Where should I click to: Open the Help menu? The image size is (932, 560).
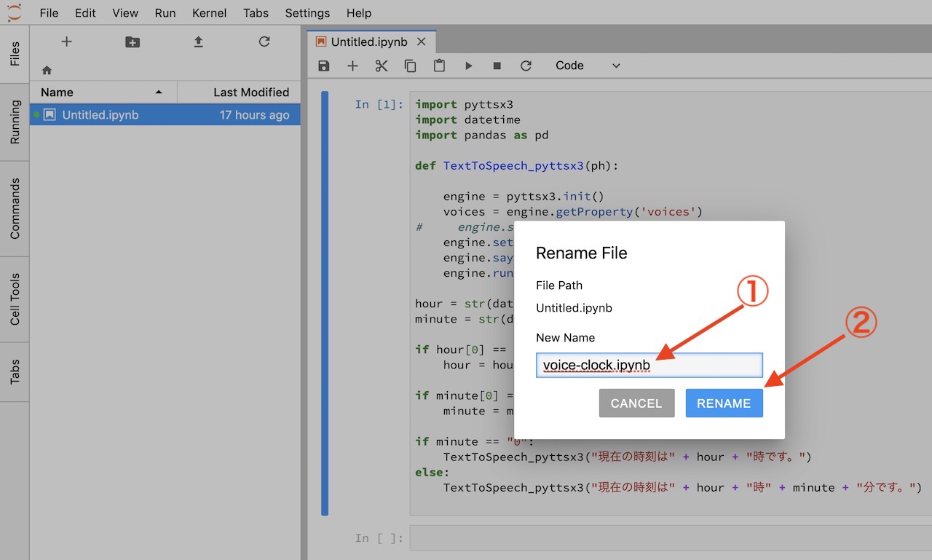pyautogui.click(x=359, y=13)
